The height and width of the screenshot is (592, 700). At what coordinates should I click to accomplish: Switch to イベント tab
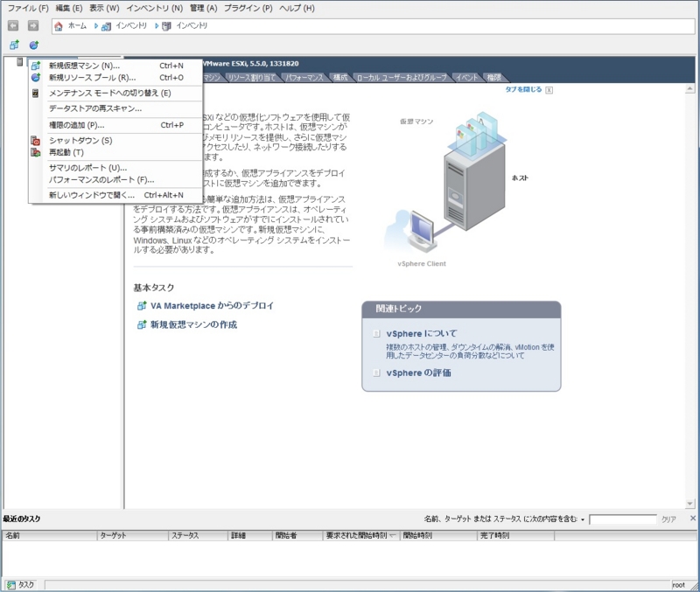pyautogui.click(x=467, y=78)
